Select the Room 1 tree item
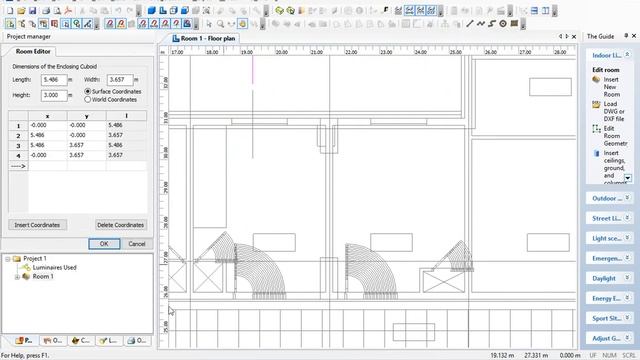This screenshot has width=640, height=360. (x=43, y=276)
